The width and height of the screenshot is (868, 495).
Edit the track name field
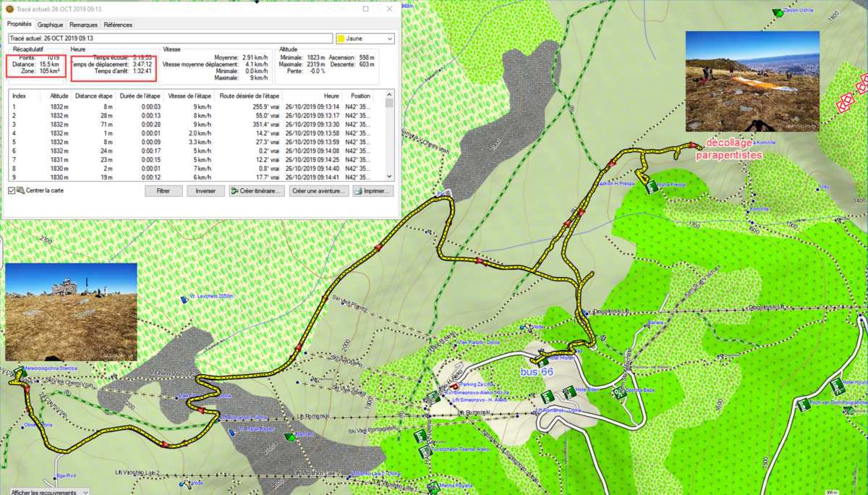(x=169, y=38)
